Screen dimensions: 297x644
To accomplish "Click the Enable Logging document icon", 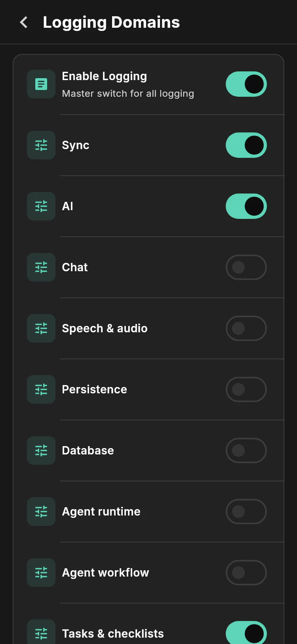I will (x=41, y=84).
